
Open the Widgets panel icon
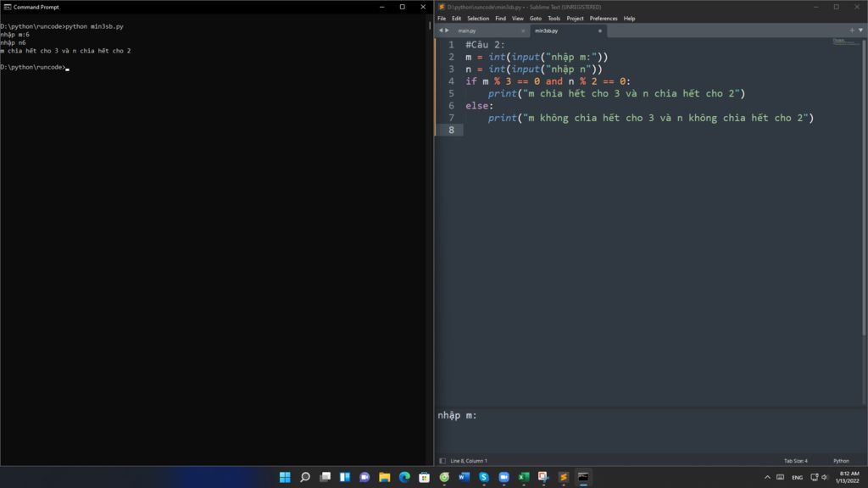point(345,477)
